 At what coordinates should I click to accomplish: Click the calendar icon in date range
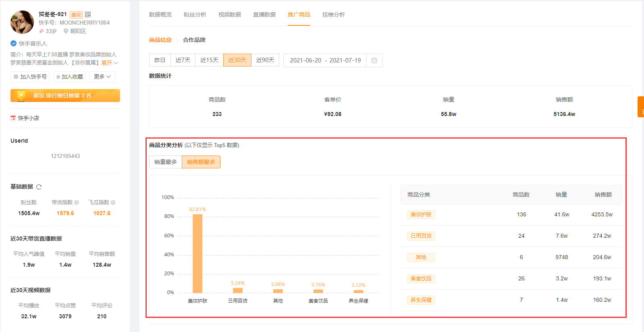374,60
